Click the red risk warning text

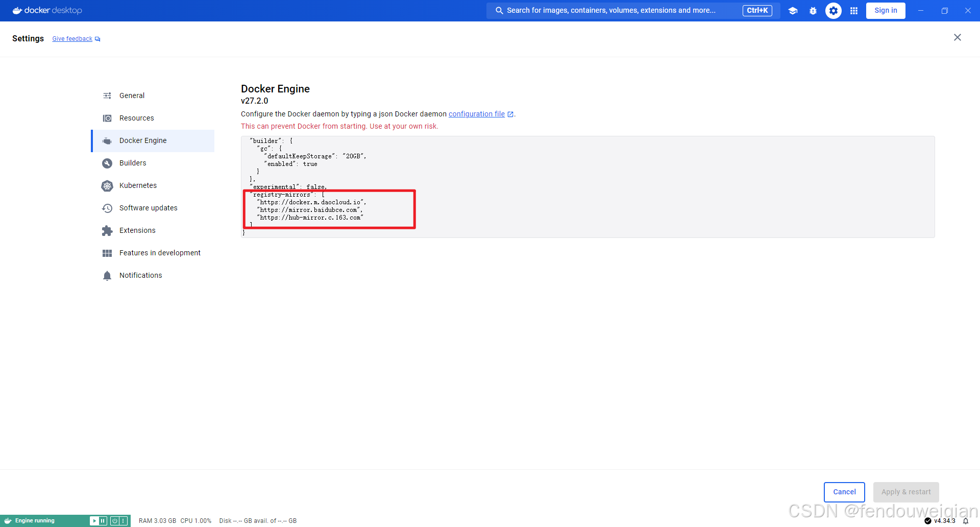(x=339, y=126)
